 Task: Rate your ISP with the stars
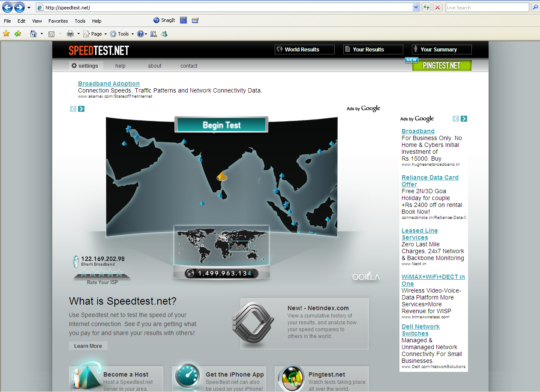pyautogui.click(x=102, y=272)
